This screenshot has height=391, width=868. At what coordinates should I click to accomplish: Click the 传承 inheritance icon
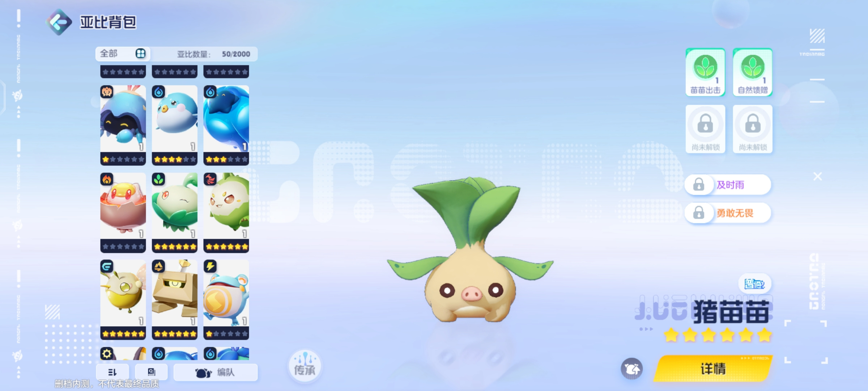305,366
